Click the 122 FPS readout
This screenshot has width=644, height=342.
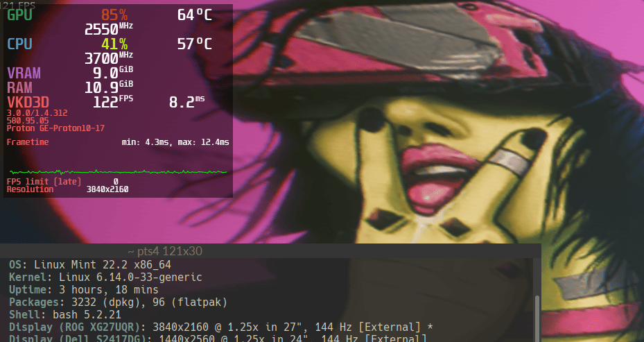tap(113, 101)
